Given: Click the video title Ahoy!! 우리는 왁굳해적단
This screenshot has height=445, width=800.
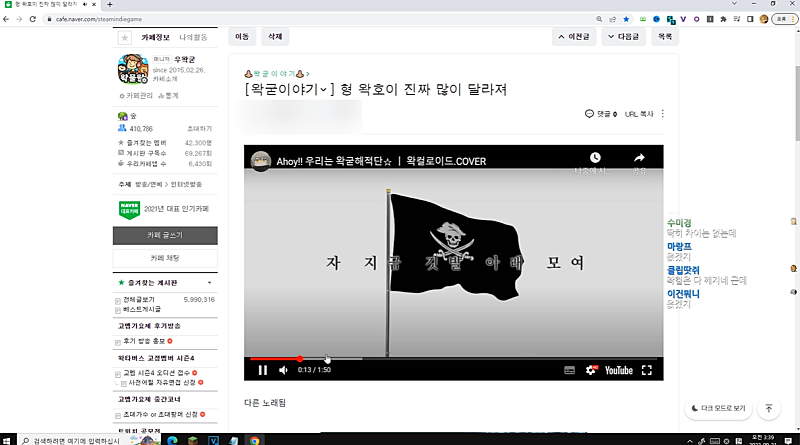Looking at the screenshot, I should pyautogui.click(x=381, y=161).
